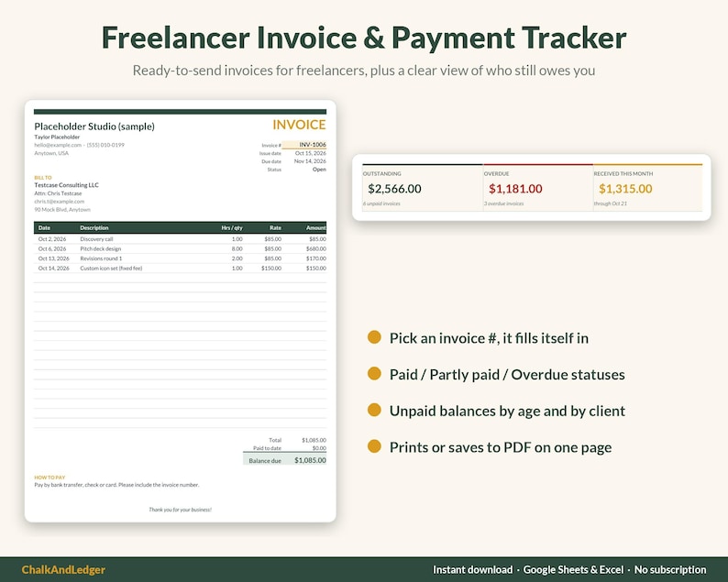Click Unpaid balances by age and by client

[x=507, y=412]
